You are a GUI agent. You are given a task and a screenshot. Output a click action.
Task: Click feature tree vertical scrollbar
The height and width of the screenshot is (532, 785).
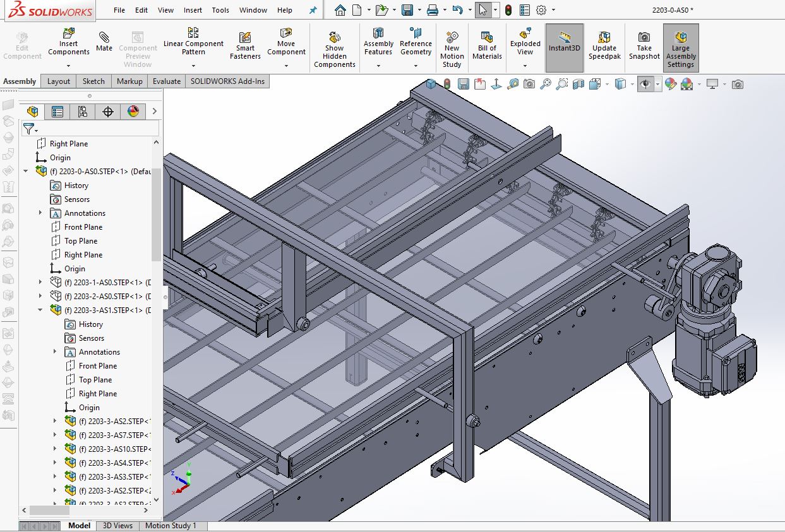157,215
